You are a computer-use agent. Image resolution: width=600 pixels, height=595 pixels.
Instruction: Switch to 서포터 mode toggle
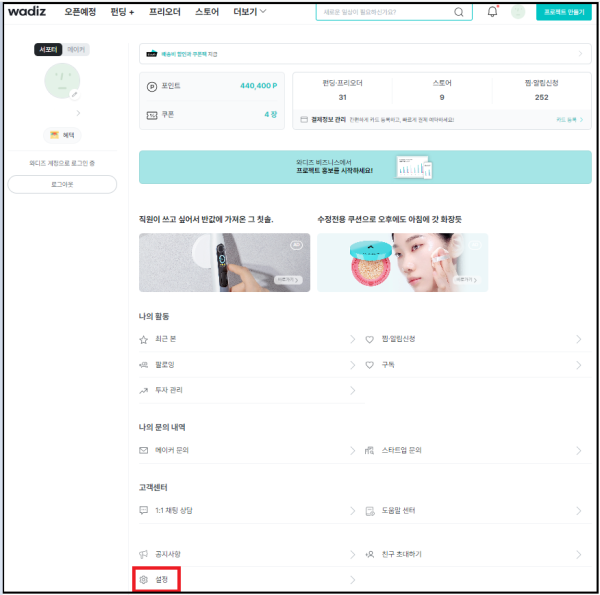pyautogui.click(x=48, y=49)
